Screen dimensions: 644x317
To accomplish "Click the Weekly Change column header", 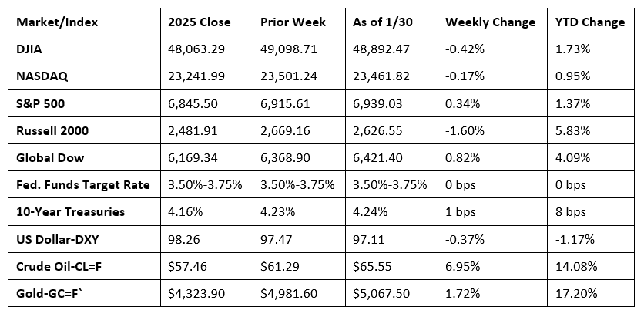I will coord(490,22).
